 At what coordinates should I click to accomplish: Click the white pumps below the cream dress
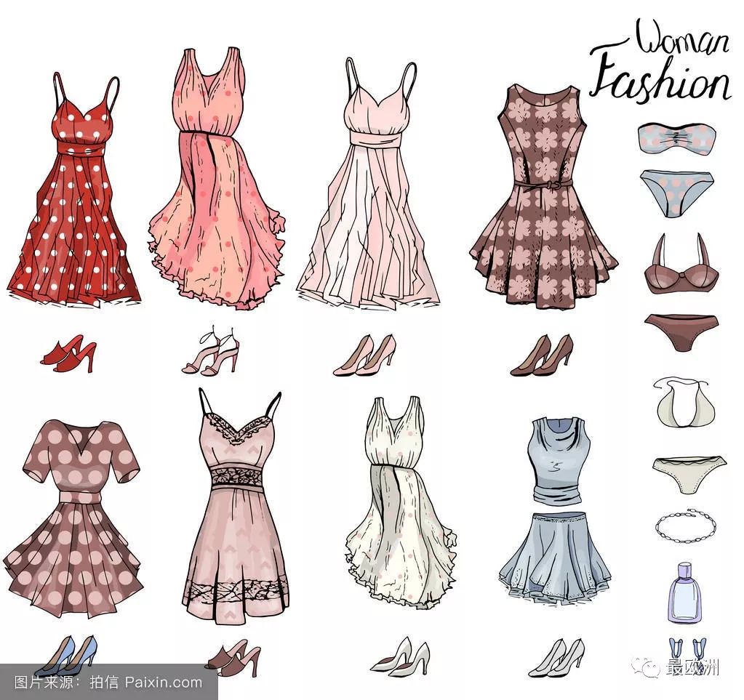(x=400, y=657)
